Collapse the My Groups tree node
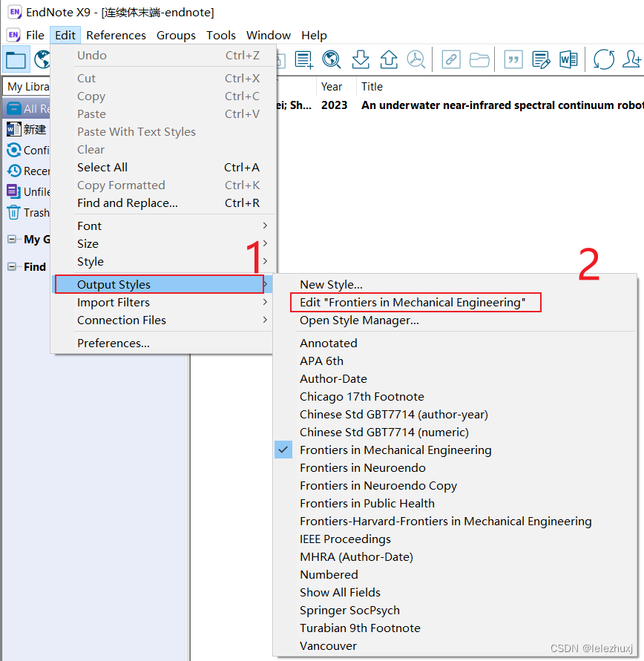Viewport: 644px width, 661px height. [12, 240]
